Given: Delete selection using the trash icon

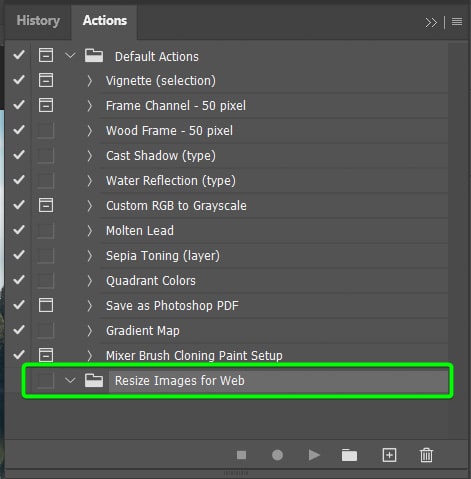Looking at the screenshot, I should pyautogui.click(x=426, y=455).
